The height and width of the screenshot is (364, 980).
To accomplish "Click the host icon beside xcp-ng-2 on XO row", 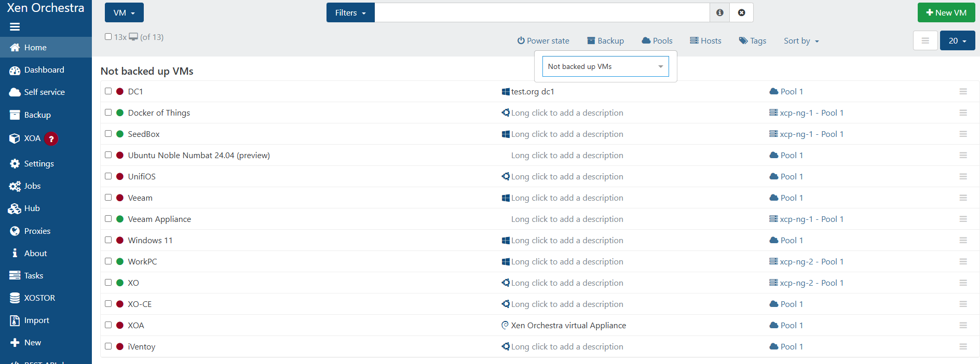I will [773, 283].
